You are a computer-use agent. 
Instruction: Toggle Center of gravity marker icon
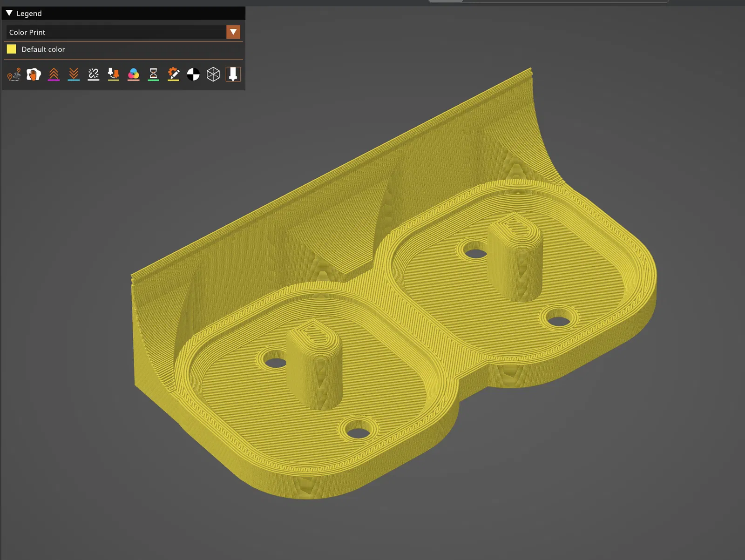click(x=193, y=74)
